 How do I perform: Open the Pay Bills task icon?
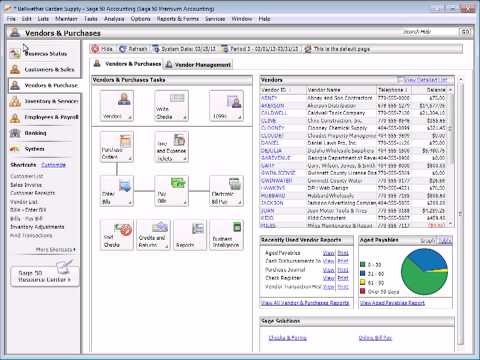tap(171, 191)
